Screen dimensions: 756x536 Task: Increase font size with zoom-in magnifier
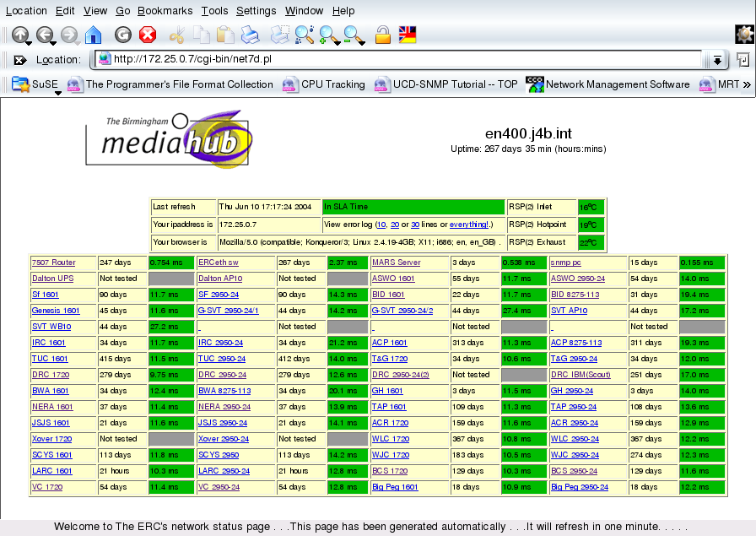(x=328, y=35)
